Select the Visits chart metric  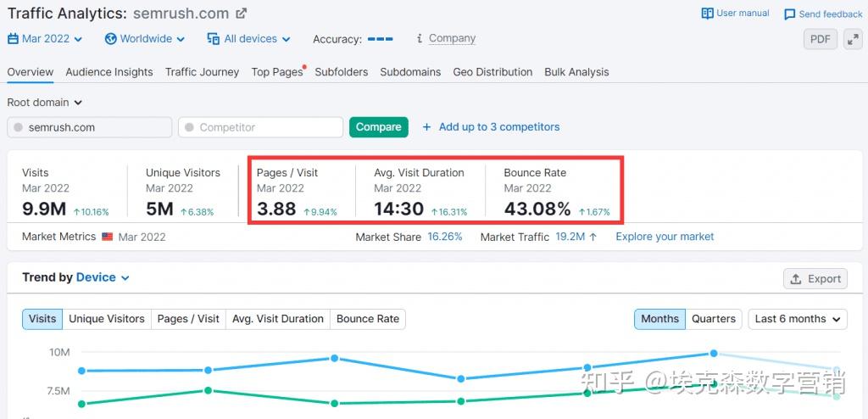(42, 319)
